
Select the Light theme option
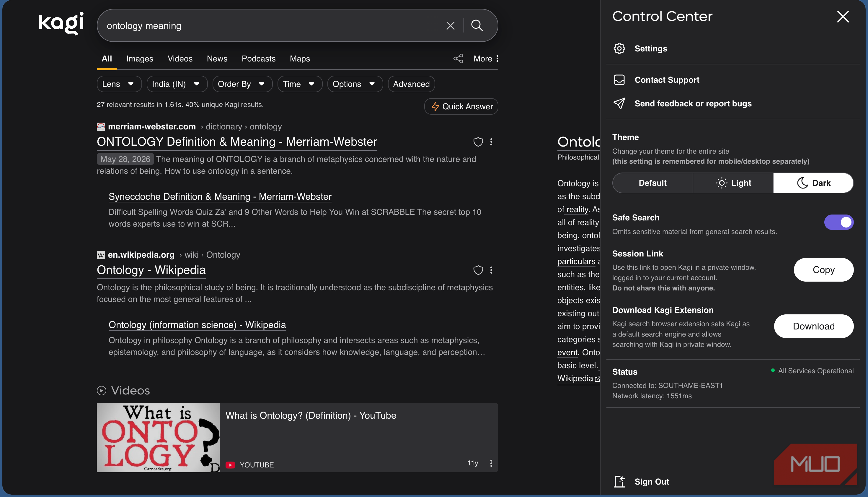click(733, 183)
